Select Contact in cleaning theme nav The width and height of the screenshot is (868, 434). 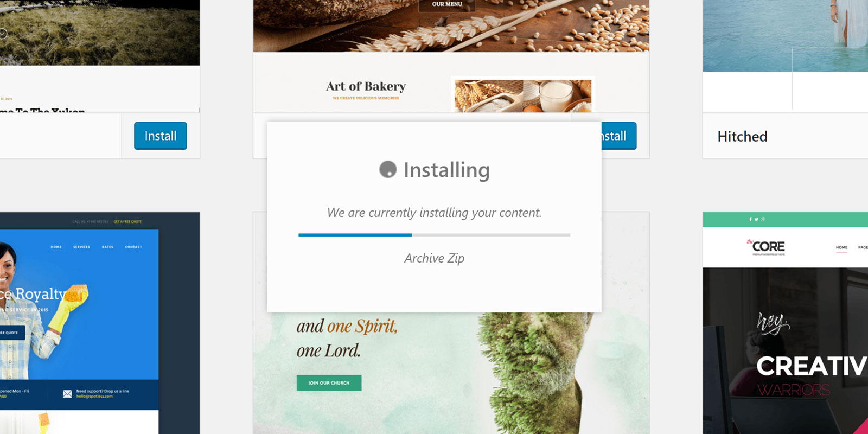(133, 247)
